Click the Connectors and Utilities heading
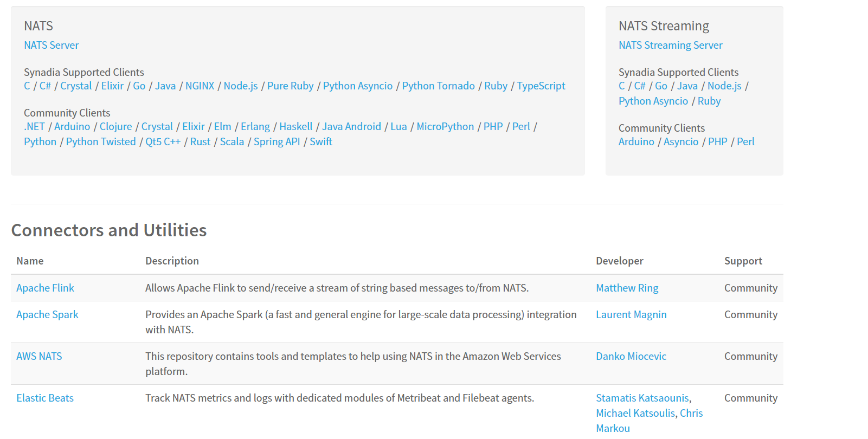The width and height of the screenshot is (868, 439). point(109,230)
